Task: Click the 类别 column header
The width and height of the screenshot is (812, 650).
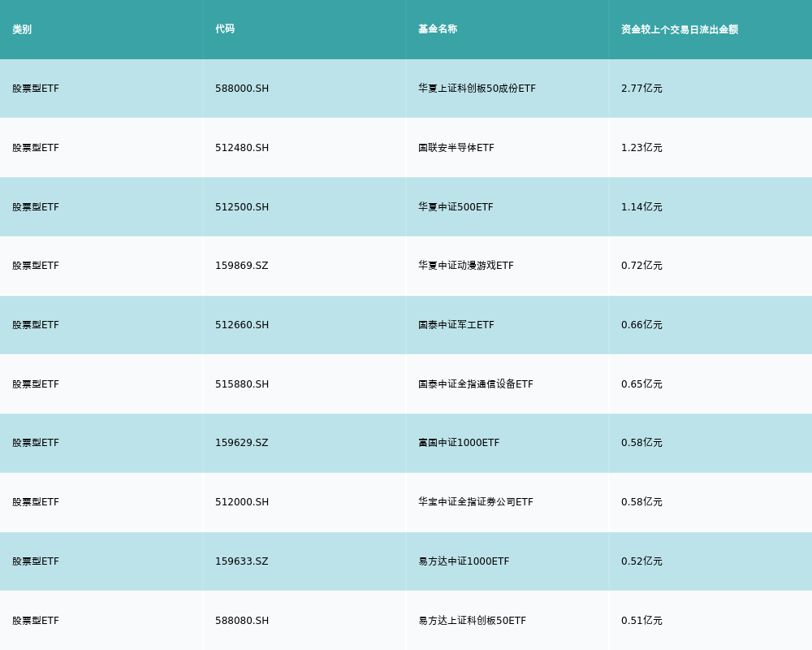Action: pos(22,29)
